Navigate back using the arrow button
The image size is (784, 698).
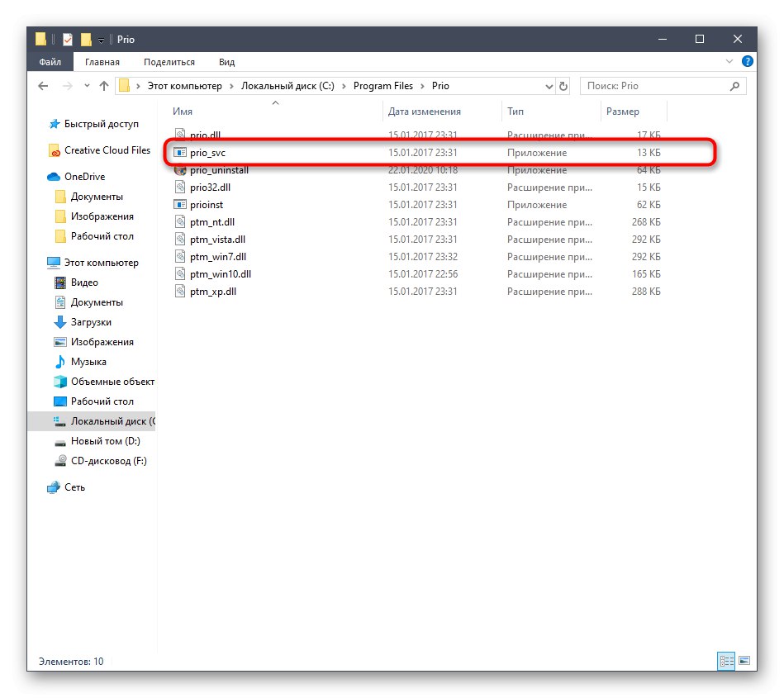click(x=43, y=85)
